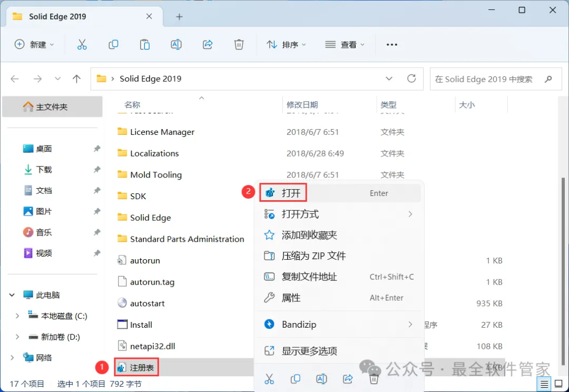Click the cut scissors in the context menu
The image size is (569, 392).
[x=269, y=379]
